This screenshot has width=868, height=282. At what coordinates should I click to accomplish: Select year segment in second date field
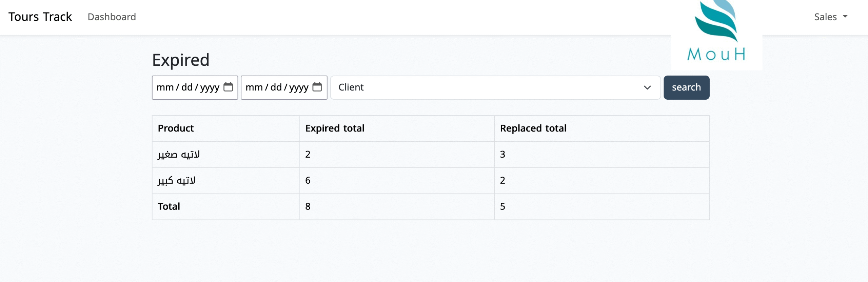[299, 87]
